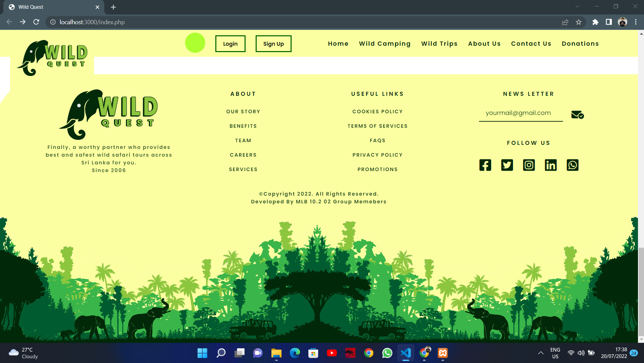644x363 pixels.
Task: Click the newsletter subscribe envelope icon
Action: point(577,115)
